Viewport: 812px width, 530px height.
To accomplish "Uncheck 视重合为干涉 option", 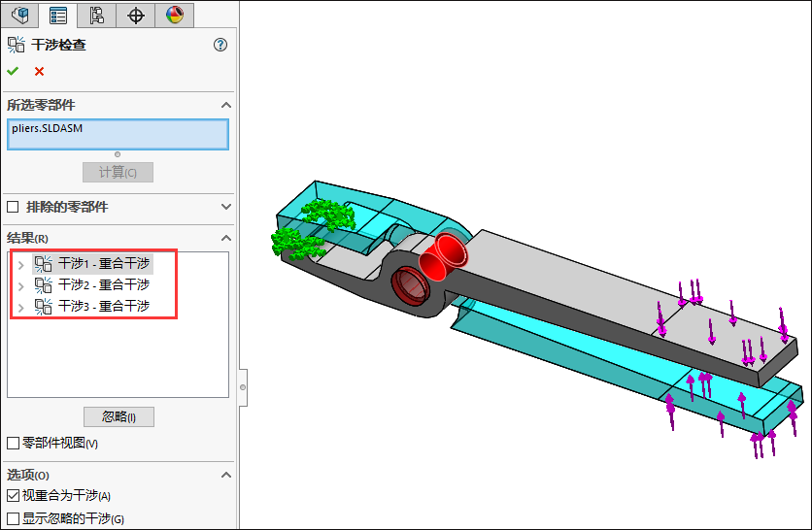I will [x=13, y=496].
